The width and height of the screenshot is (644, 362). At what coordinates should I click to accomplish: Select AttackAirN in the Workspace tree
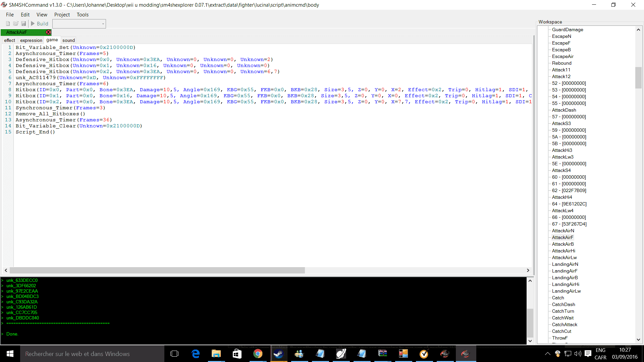[x=563, y=231]
